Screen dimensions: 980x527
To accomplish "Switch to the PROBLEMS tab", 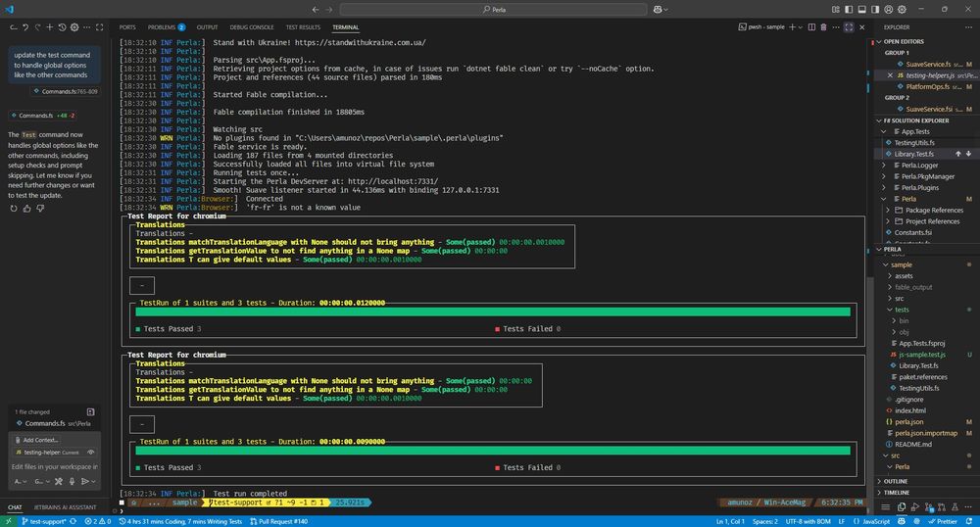I will [167, 27].
